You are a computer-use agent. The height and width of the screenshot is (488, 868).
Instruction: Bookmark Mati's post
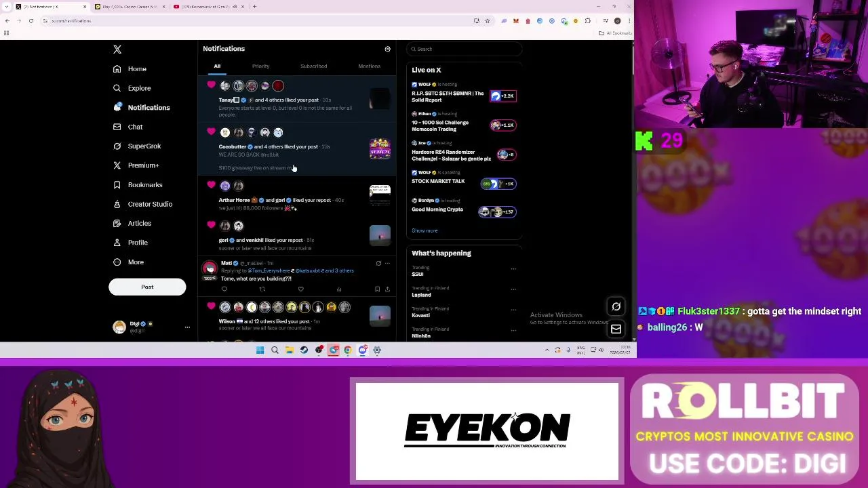(377, 289)
